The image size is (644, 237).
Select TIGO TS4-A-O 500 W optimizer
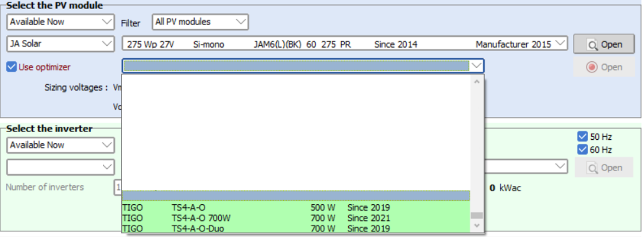click(296, 207)
